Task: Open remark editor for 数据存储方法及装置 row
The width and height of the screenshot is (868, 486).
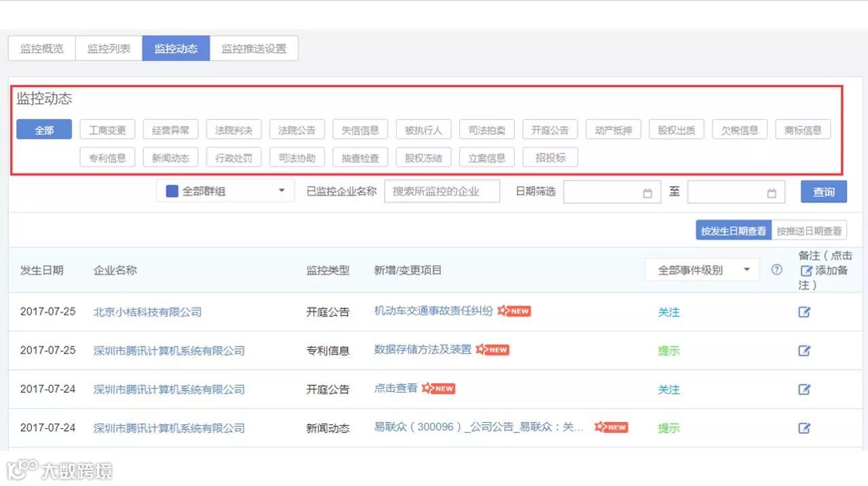Action: pos(804,351)
